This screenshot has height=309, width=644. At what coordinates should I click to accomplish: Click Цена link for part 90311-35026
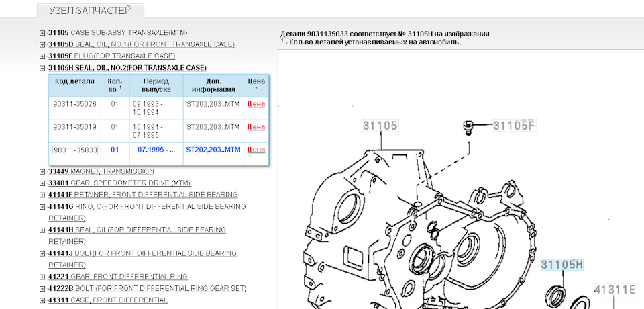tap(256, 104)
